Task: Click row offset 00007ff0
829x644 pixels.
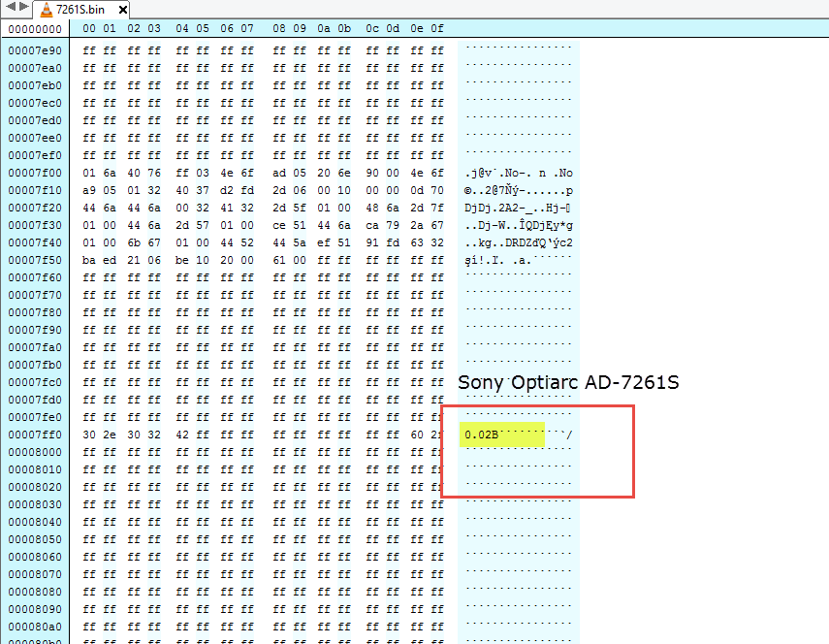Action: click(35, 435)
